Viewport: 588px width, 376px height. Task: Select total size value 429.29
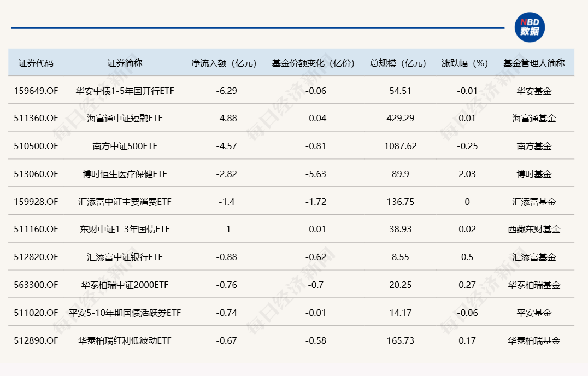[x=401, y=119]
